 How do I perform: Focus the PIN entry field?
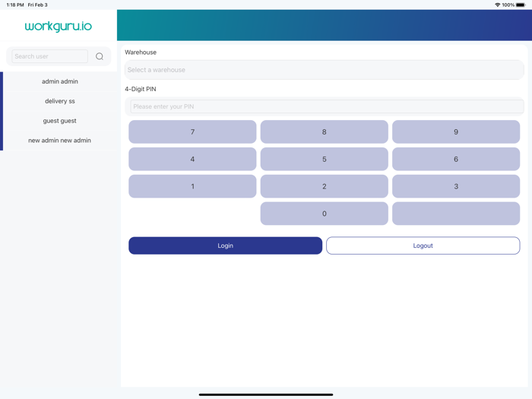pyautogui.click(x=327, y=106)
